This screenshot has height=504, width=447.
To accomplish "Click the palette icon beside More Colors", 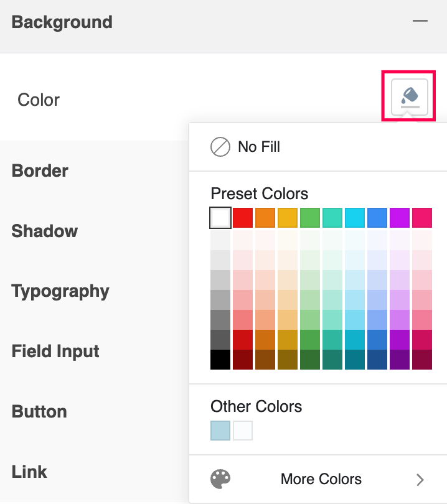I will (220, 479).
